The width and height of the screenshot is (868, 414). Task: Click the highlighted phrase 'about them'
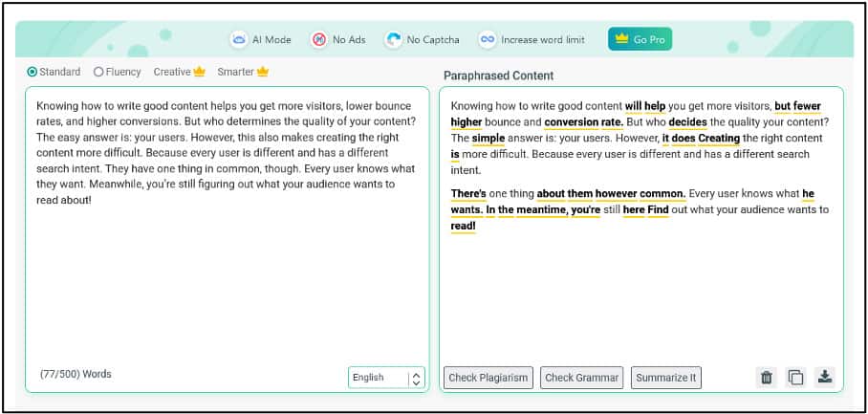(x=565, y=194)
